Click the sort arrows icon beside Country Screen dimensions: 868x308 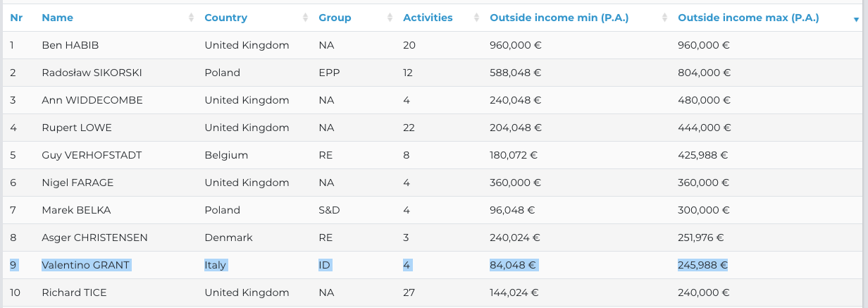tap(305, 18)
